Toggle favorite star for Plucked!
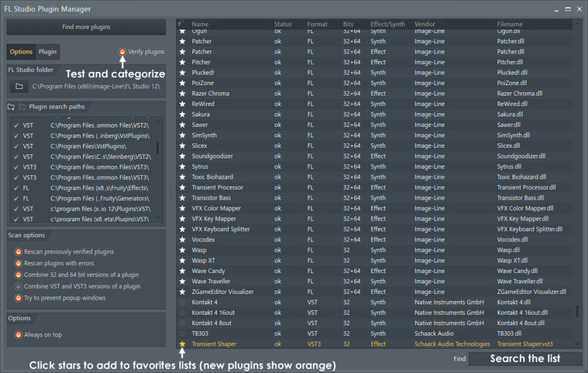The height and width of the screenshot is (373, 588). [182, 73]
